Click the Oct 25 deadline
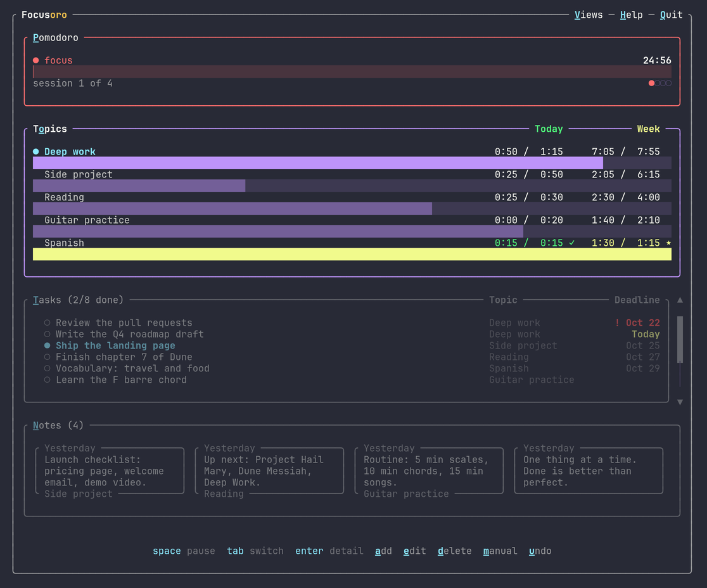This screenshot has width=707, height=588. point(643,345)
